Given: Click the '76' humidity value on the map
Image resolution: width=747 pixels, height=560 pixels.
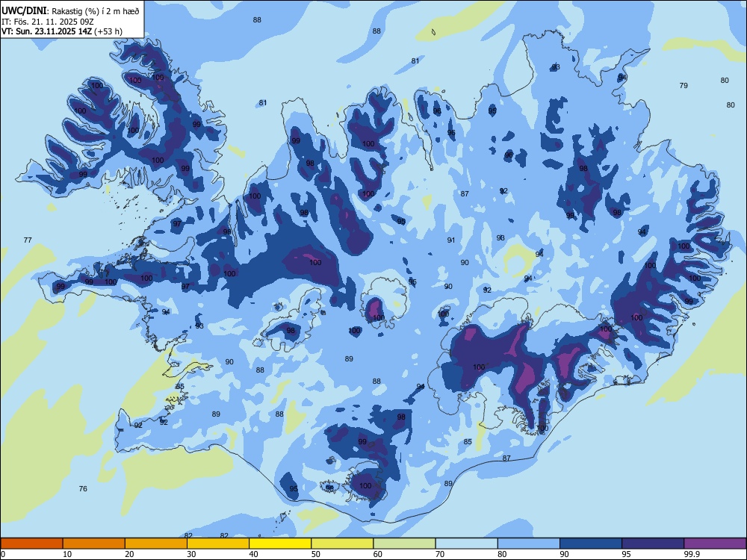Looking at the screenshot, I should 83,488.
